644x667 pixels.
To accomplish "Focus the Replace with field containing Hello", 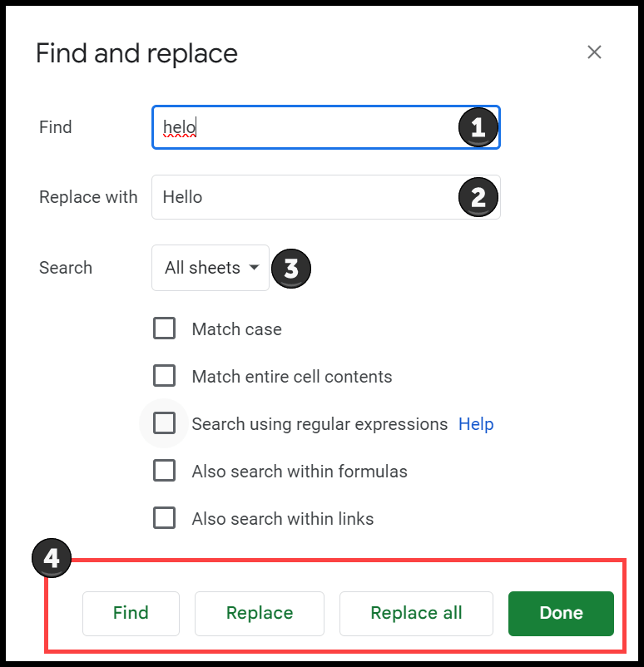I will pos(326,197).
